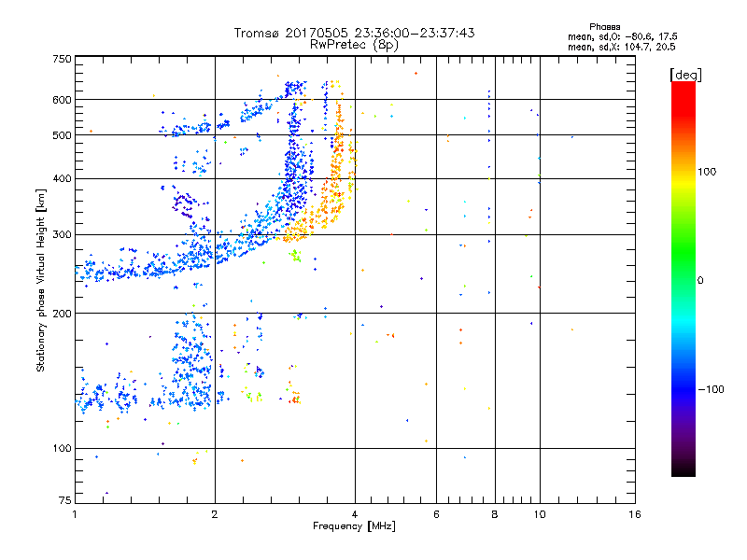This screenshot has height=560, width=747.
Task: Click colorbar tick label 100
Action: tap(707, 172)
